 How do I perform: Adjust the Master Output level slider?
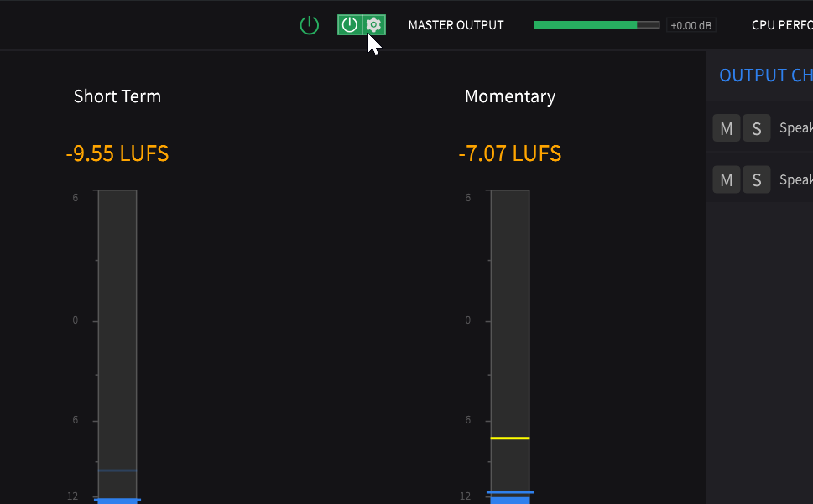[x=597, y=25]
